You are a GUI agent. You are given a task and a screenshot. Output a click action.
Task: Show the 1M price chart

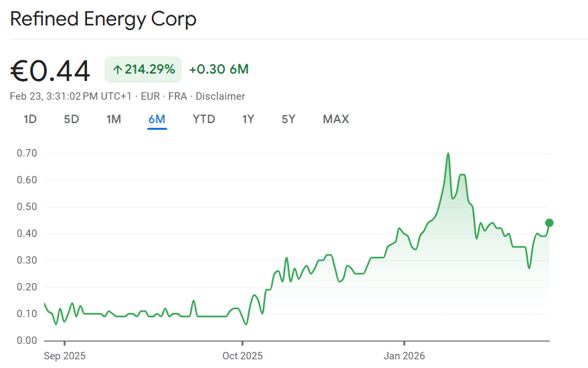click(x=114, y=120)
